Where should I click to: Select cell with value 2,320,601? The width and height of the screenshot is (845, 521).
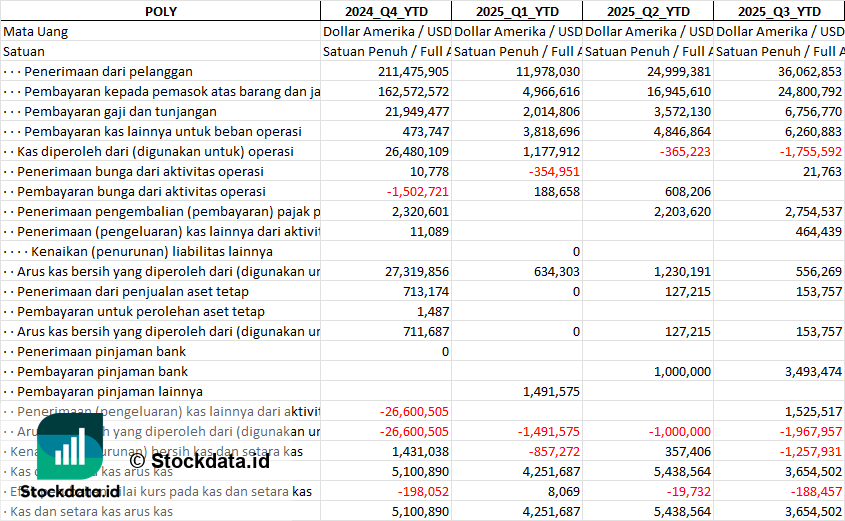click(x=386, y=211)
